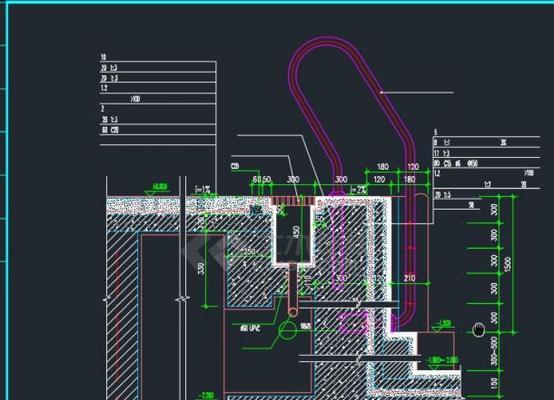The height and width of the screenshot is (400, 554).
Task: Select the i=2% slope annotation
Action: 358,190
